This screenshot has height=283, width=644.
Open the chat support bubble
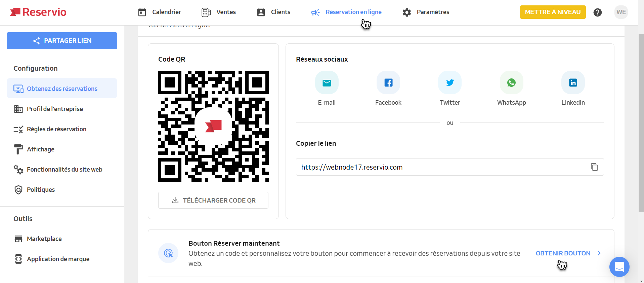(x=619, y=267)
